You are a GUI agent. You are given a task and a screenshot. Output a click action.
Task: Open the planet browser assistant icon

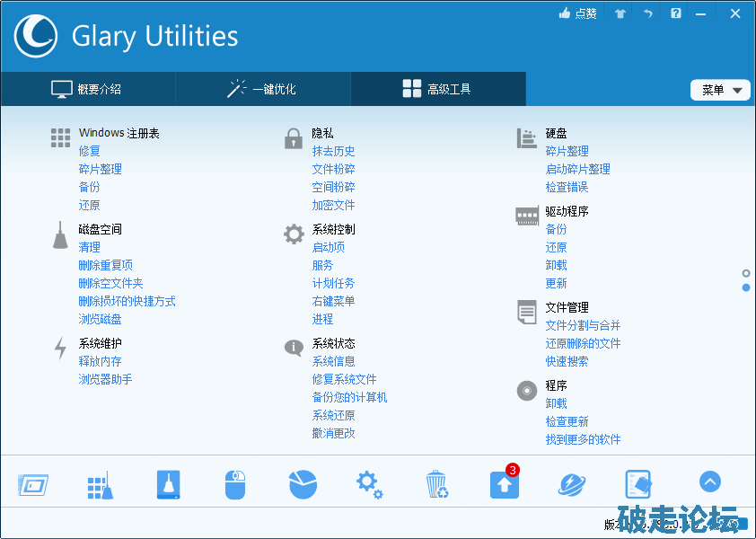[x=571, y=484]
